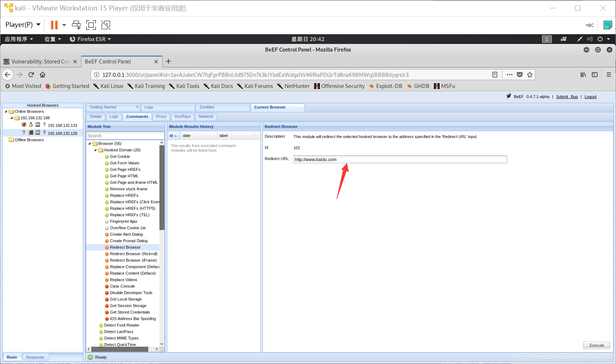Toggle VMware Unity mode icon
616x364 pixels.
[x=106, y=25]
